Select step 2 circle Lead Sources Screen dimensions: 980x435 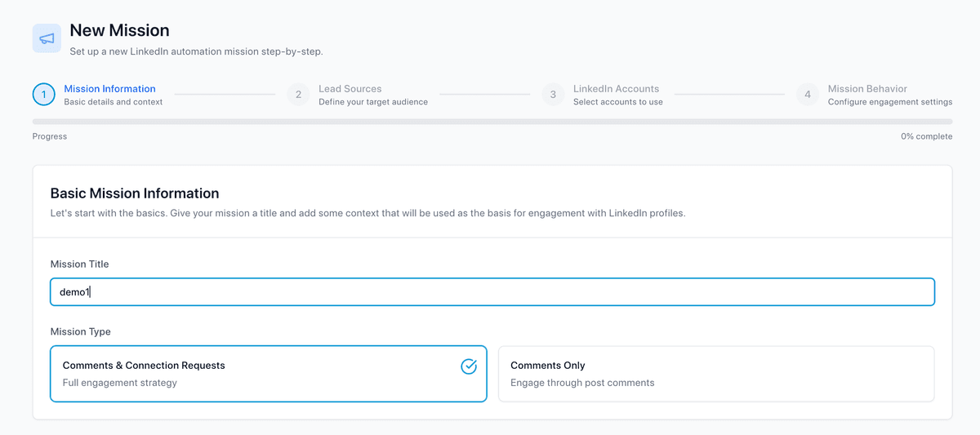click(x=299, y=95)
